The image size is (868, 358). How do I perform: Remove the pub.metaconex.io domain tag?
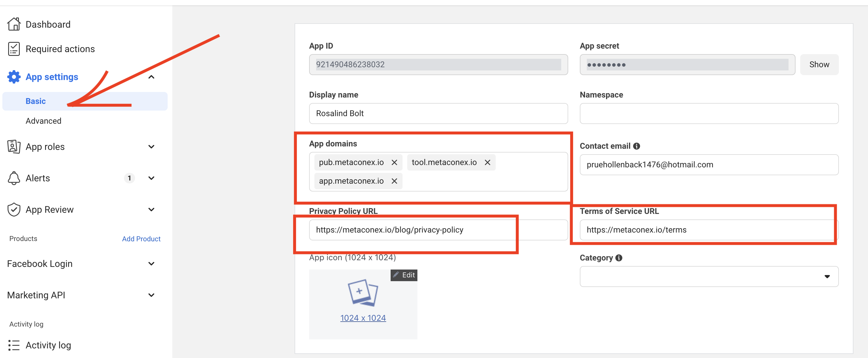point(394,162)
